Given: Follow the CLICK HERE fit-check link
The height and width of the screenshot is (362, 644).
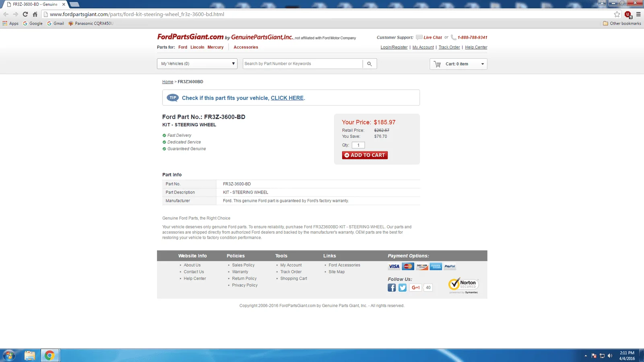Looking at the screenshot, I should coord(287,98).
